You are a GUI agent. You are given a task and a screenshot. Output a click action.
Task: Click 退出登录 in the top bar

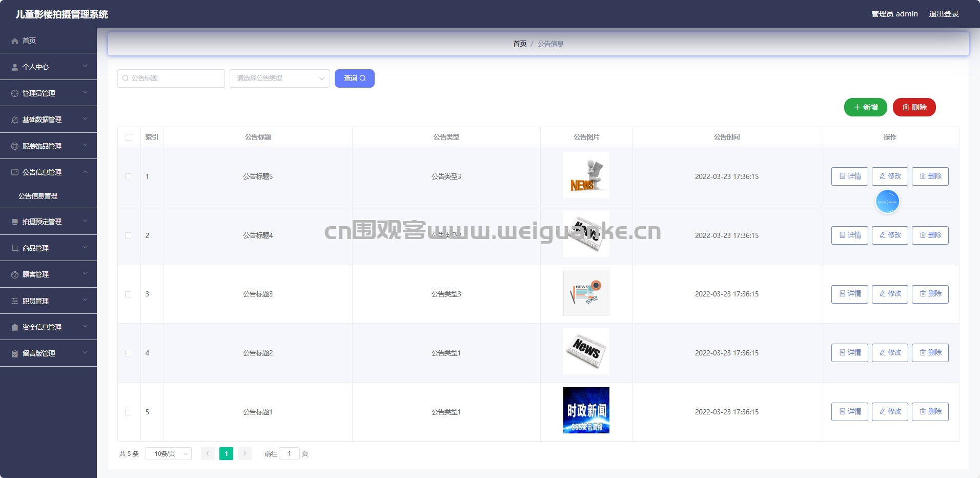(944, 14)
